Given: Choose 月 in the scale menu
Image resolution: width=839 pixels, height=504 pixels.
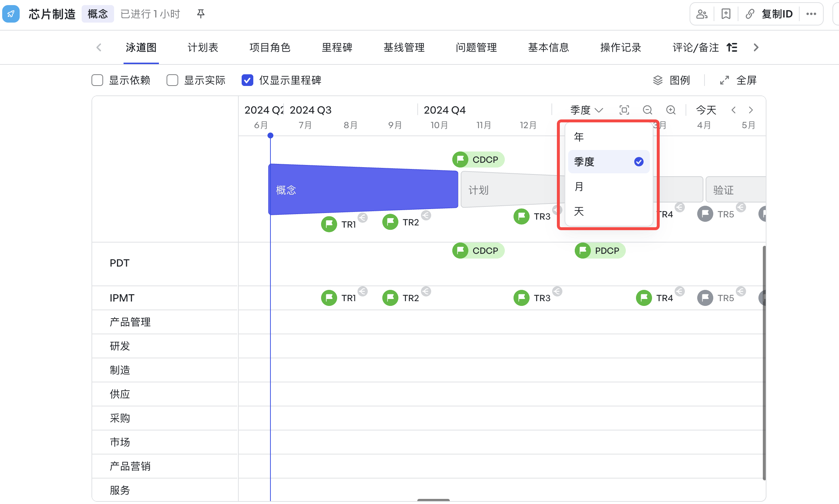Looking at the screenshot, I should click(x=609, y=186).
